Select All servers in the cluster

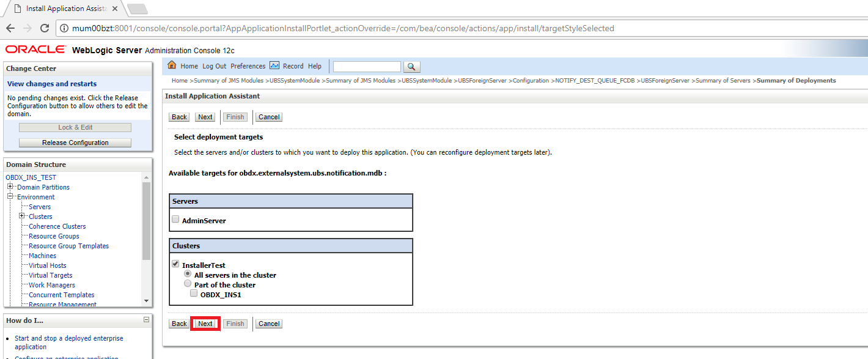[188, 274]
